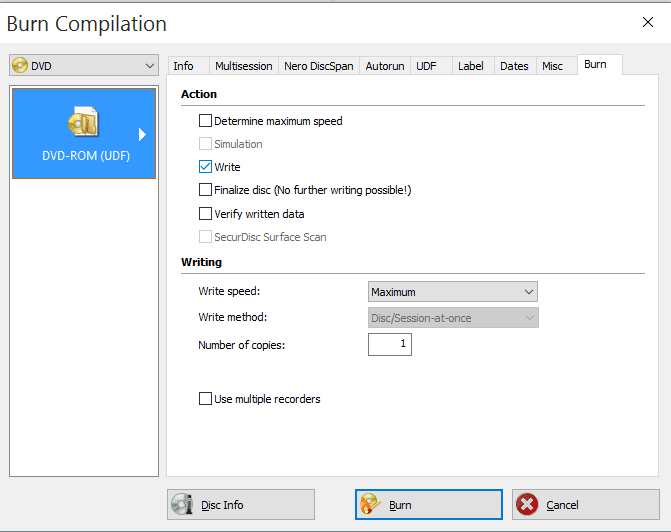
Task: Click the white arrow on the DVD-ROM tile
Action: pyautogui.click(x=142, y=134)
